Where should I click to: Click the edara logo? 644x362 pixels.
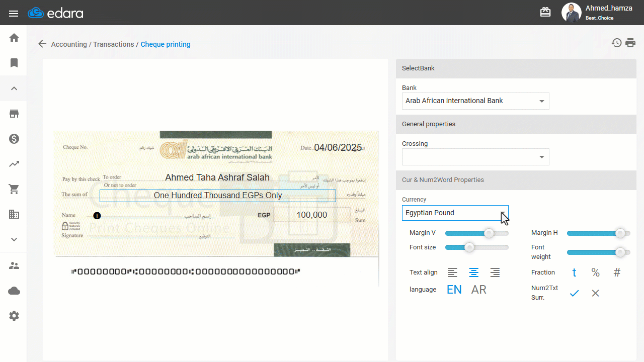tap(56, 13)
